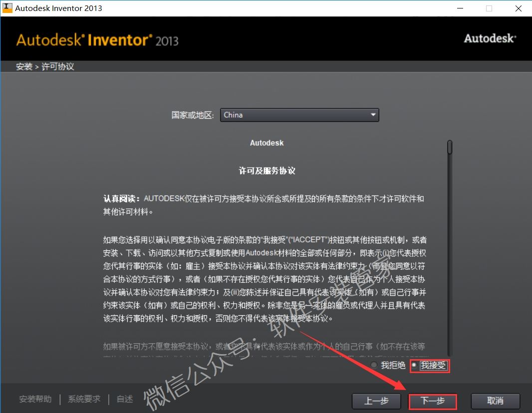Viewport: 532px width, 413px height.
Task: Open the 自述 readme link
Action: pos(125,399)
